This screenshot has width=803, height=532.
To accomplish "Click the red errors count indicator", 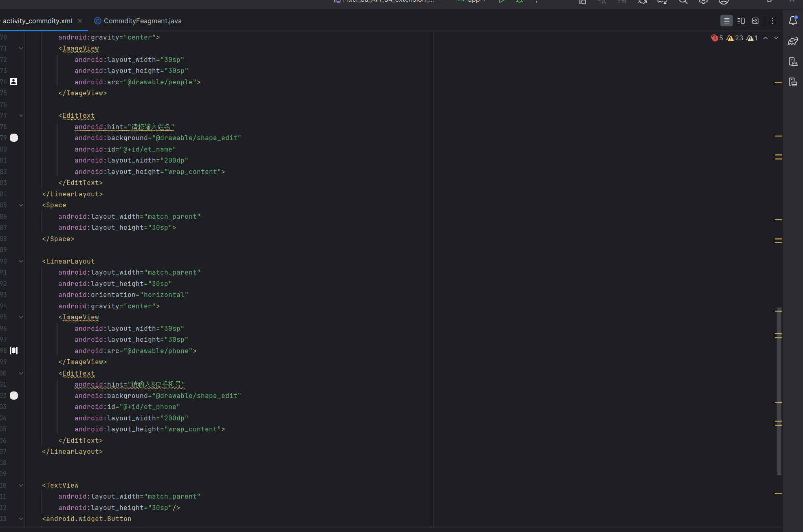I will tap(717, 38).
